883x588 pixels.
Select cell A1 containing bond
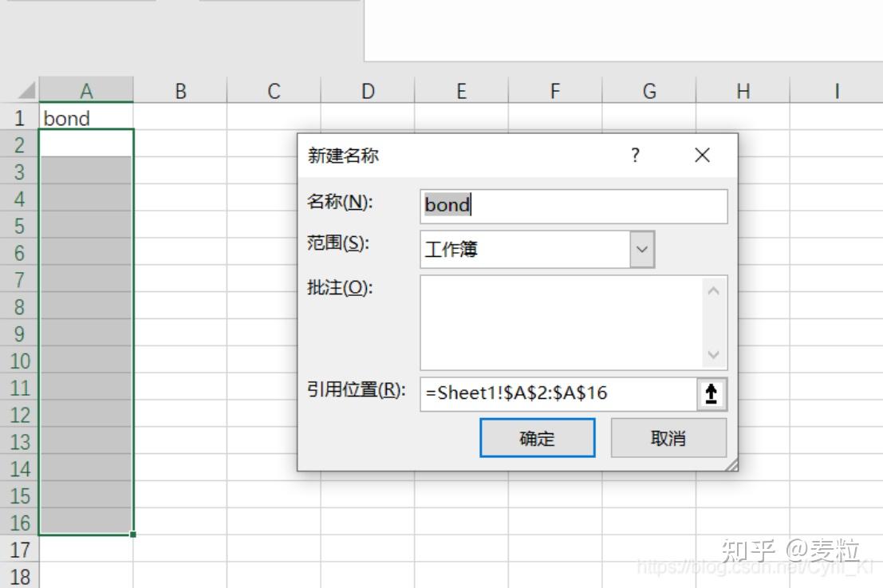[x=87, y=117]
